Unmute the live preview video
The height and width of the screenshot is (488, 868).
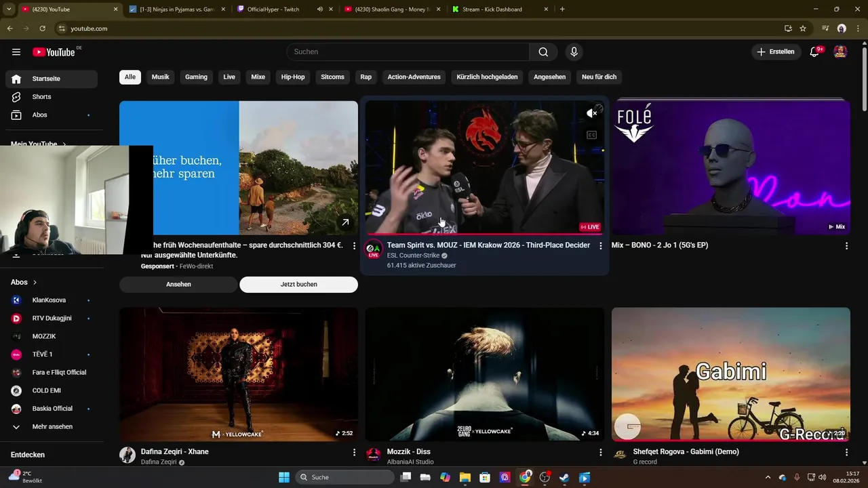click(x=592, y=113)
